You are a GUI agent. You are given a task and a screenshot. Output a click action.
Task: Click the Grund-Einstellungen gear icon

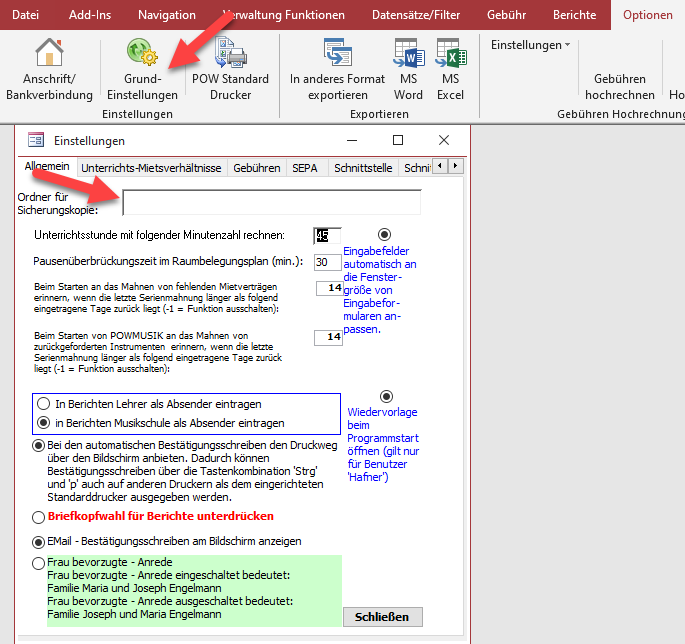click(139, 53)
